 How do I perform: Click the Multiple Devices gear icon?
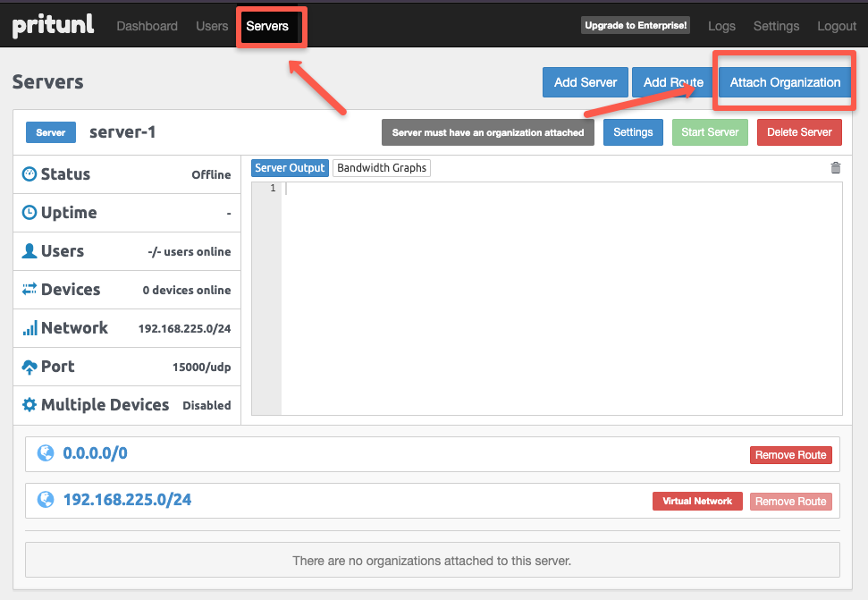[29, 404]
